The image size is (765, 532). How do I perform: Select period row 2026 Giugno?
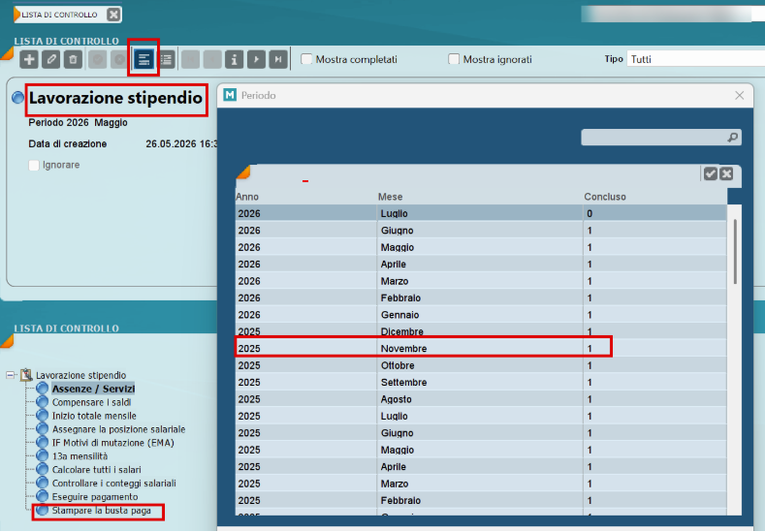coord(481,231)
